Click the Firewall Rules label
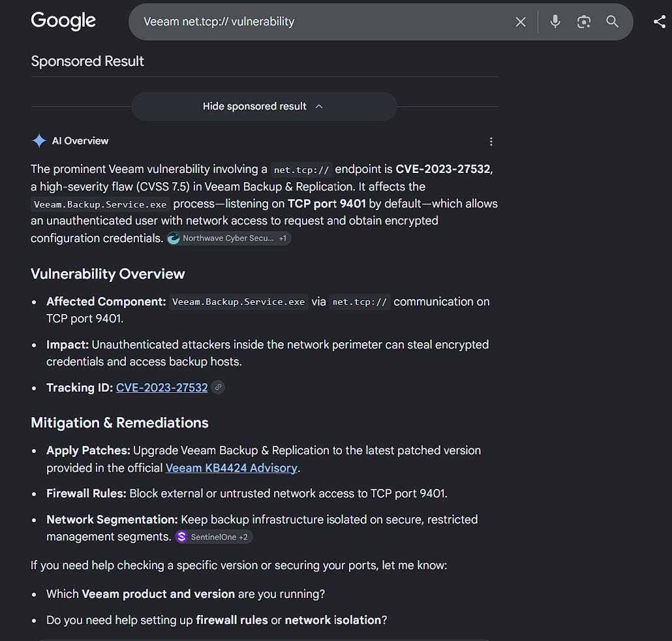Screen dimensions: 672x641 click(86, 493)
